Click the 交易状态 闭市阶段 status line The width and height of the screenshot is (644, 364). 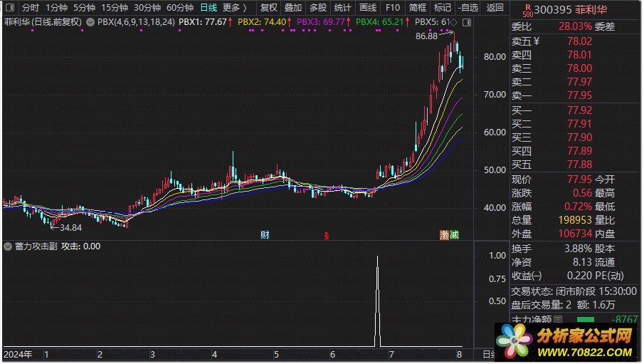pos(574,291)
